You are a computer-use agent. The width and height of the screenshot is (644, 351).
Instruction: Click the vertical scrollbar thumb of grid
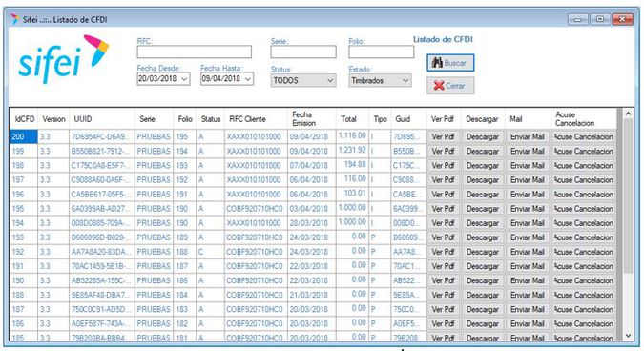[628, 196]
